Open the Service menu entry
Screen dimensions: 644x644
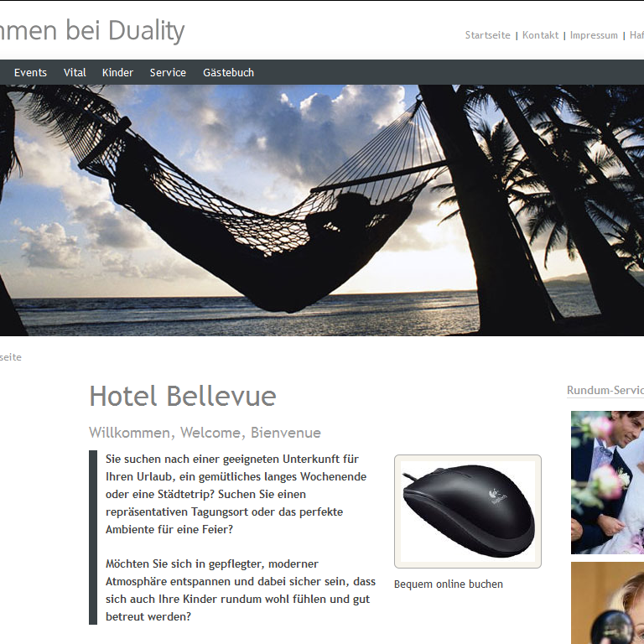pyautogui.click(x=168, y=73)
